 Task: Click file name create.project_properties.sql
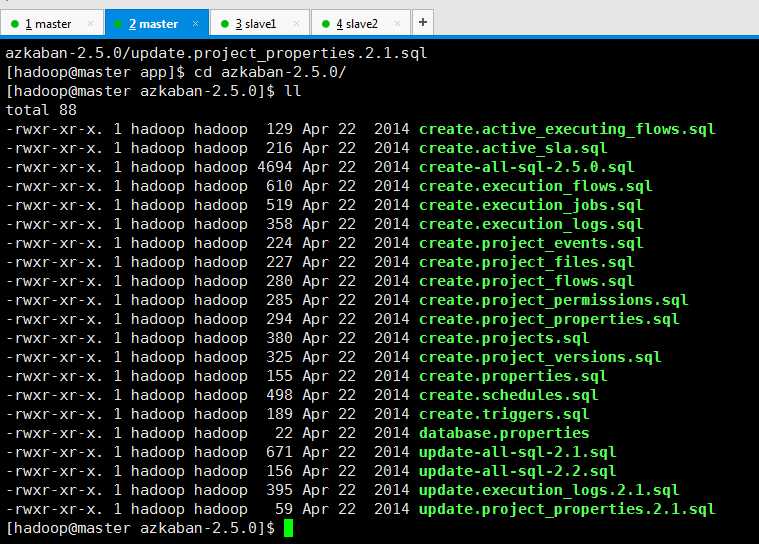coord(549,319)
